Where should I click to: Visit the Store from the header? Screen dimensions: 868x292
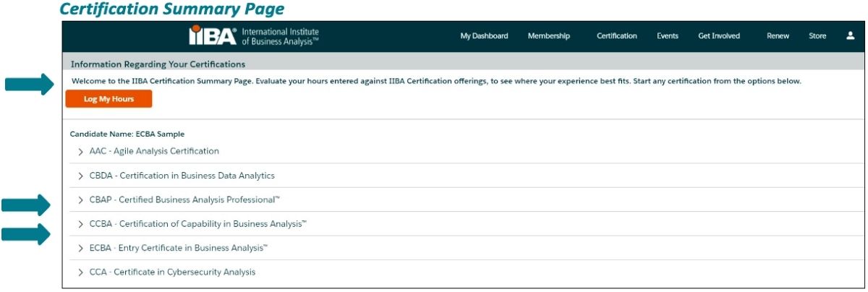(817, 36)
